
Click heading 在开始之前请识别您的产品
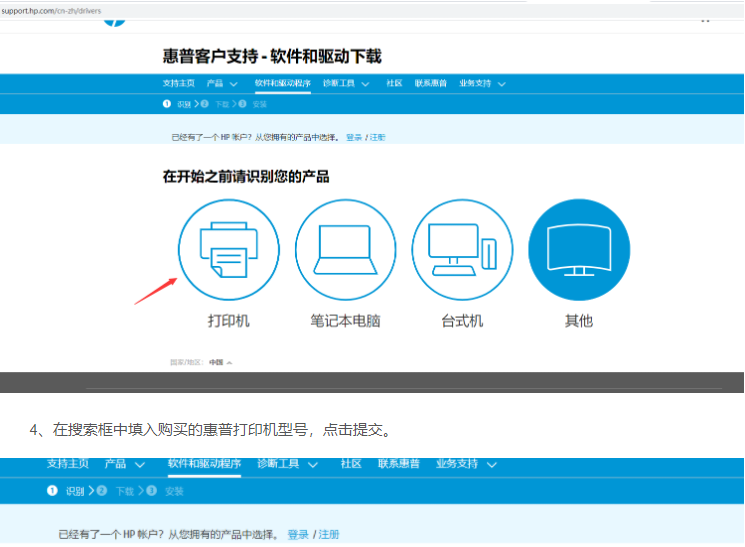pyautogui.click(x=246, y=177)
